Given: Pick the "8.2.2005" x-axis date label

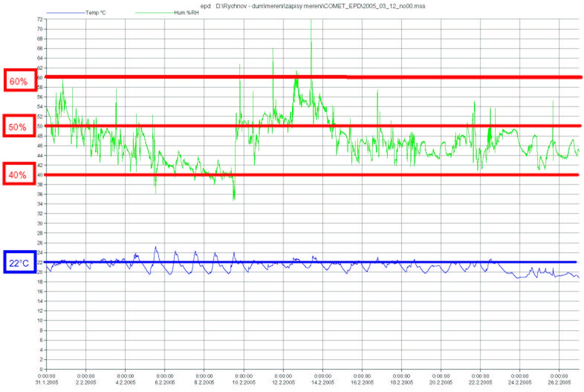Looking at the screenshot, I should pos(204,382).
